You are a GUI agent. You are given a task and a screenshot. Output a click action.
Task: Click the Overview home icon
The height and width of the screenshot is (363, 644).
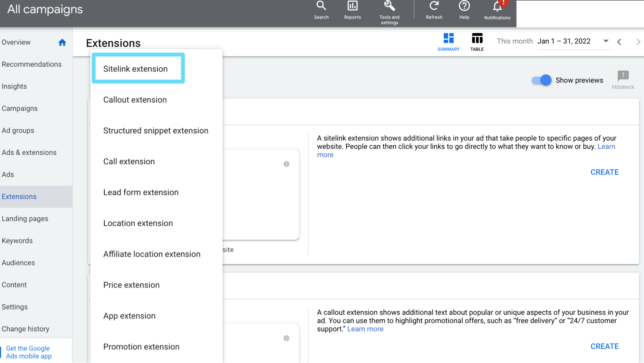(62, 42)
